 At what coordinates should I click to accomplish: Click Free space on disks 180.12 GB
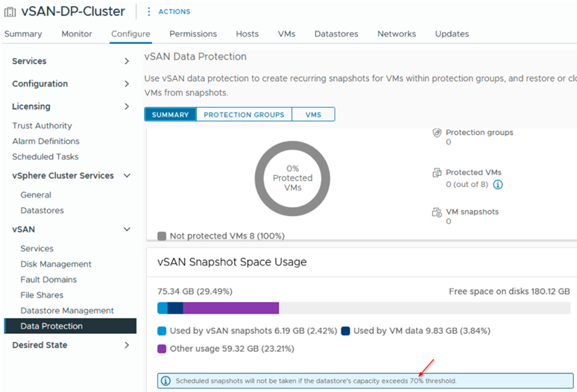click(x=509, y=291)
